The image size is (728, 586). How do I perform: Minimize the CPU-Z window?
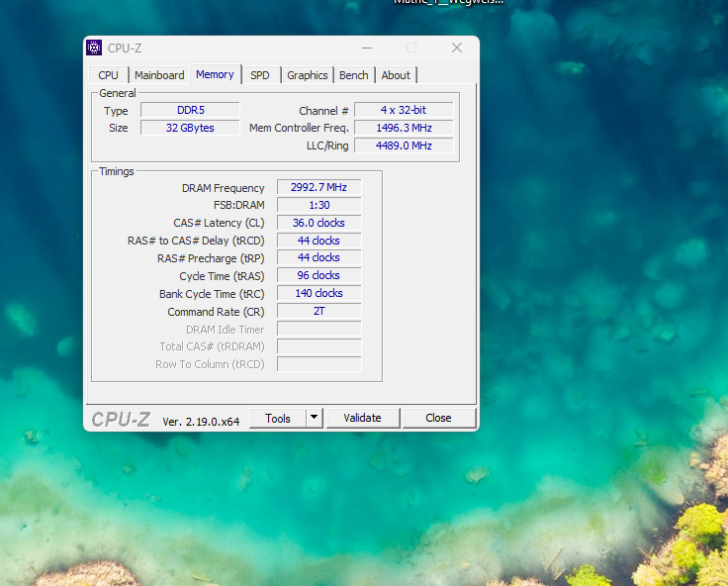point(367,48)
